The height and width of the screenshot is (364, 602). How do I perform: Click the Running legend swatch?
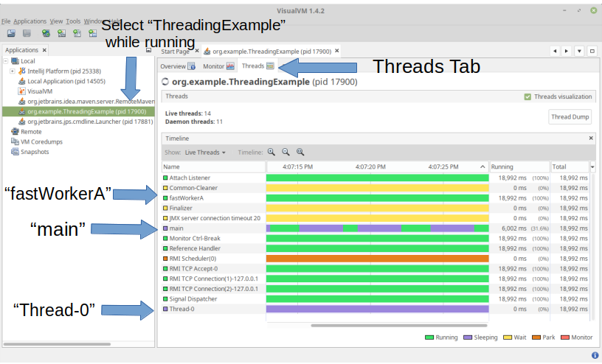429,337
